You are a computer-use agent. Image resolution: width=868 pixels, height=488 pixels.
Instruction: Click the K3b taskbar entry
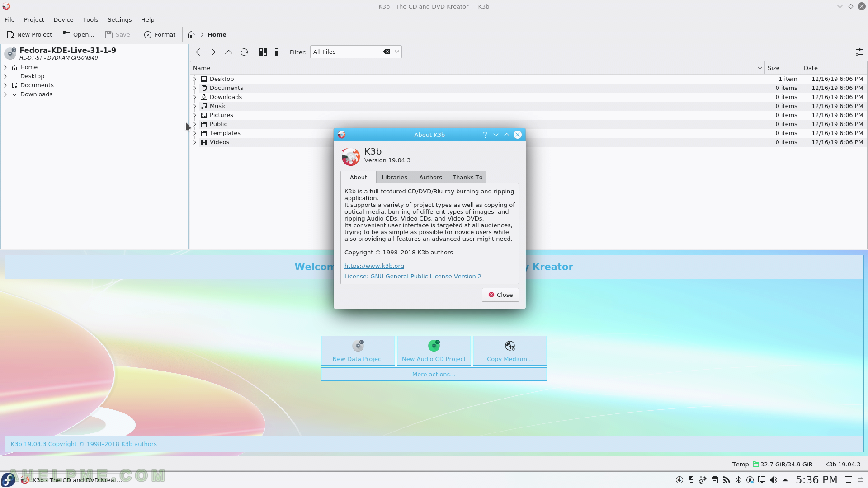coord(72,480)
